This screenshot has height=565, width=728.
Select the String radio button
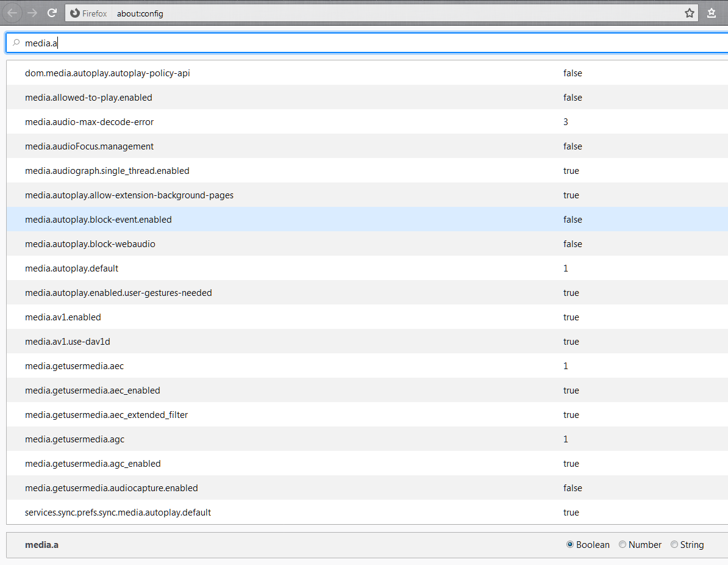click(x=674, y=544)
